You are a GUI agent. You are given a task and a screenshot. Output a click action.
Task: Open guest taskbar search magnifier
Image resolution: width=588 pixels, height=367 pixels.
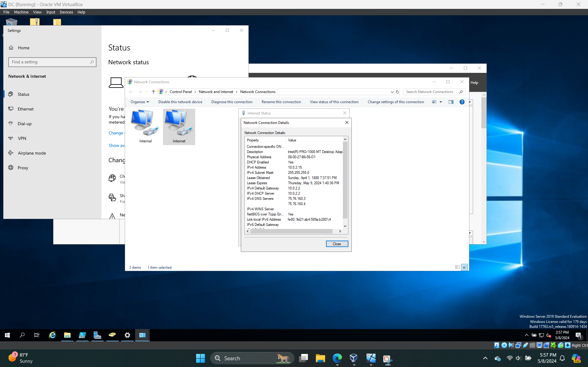pos(22,335)
